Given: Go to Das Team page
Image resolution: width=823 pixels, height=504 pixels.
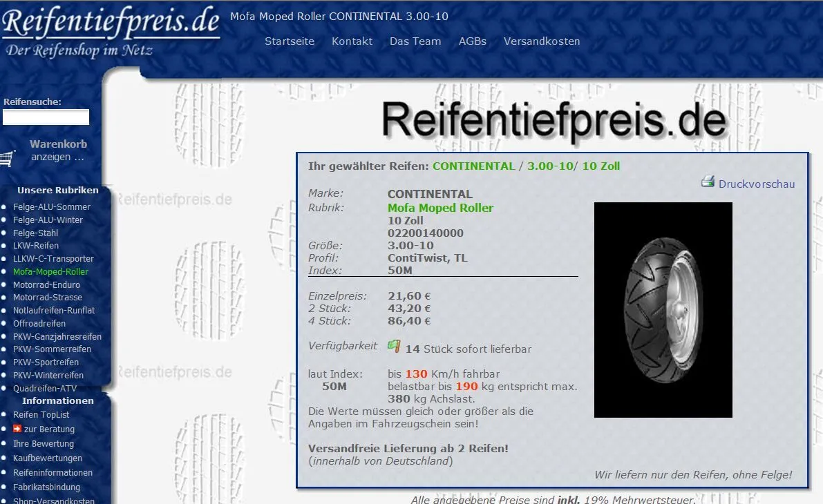Looking at the screenshot, I should pyautogui.click(x=415, y=41).
